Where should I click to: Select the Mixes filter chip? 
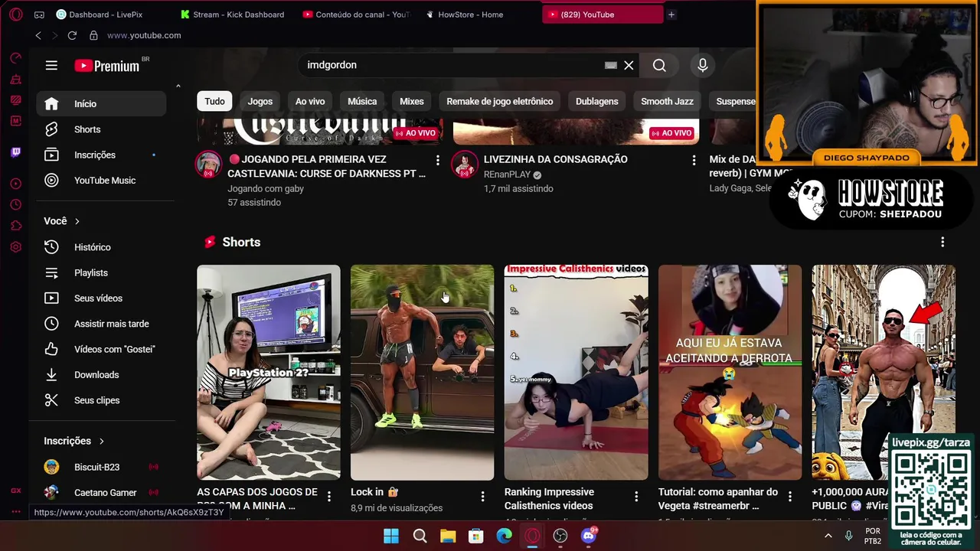[411, 101]
